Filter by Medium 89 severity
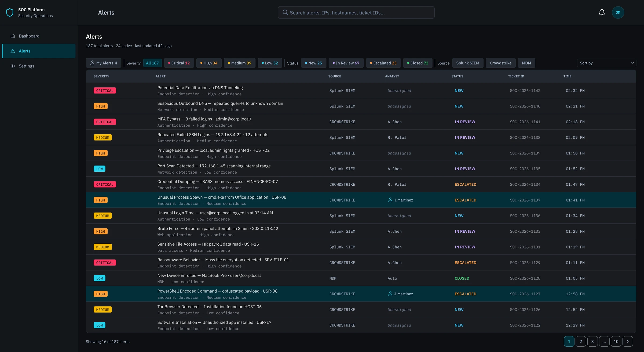 coord(240,63)
